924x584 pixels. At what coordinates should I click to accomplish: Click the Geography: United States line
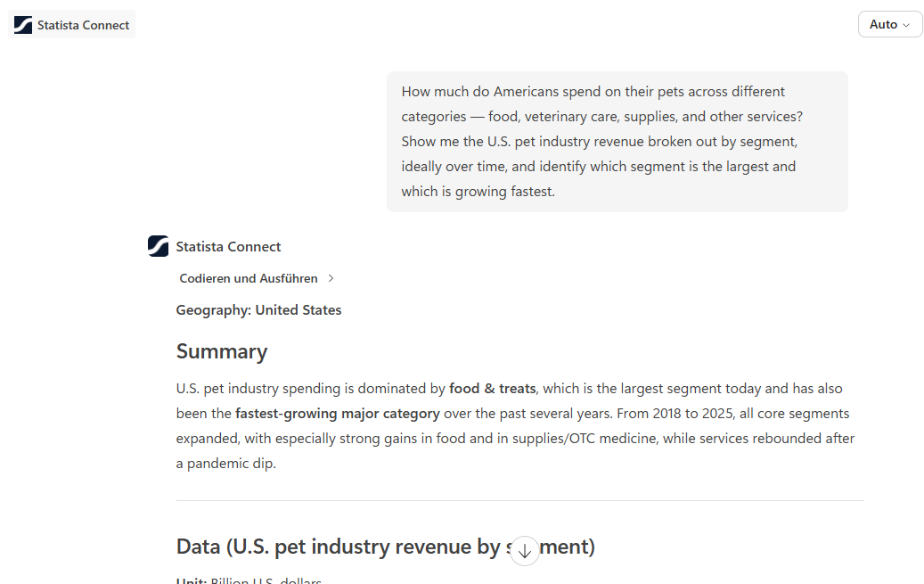258,309
